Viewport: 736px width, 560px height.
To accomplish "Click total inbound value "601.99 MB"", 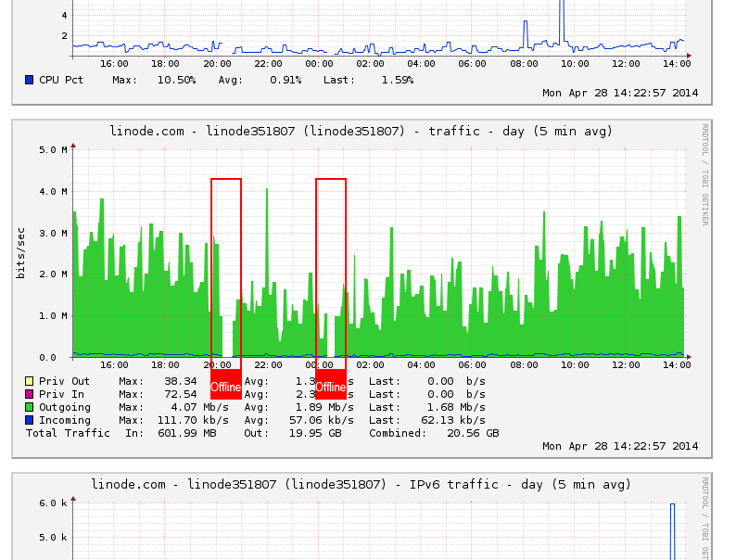I will (187, 433).
